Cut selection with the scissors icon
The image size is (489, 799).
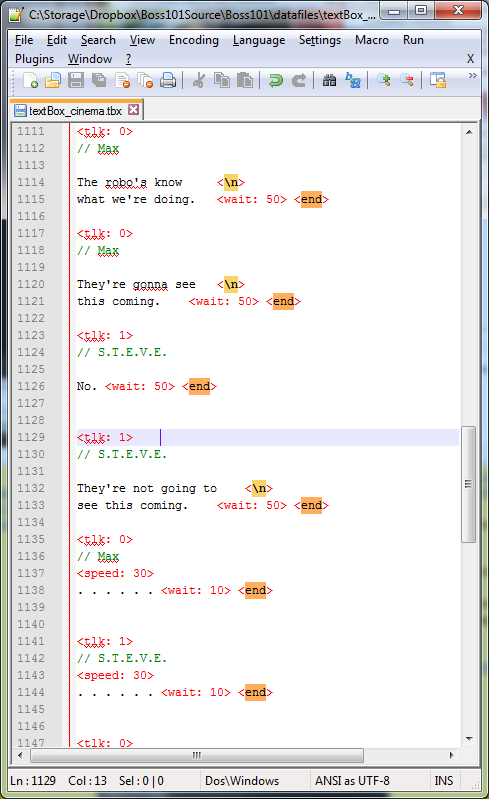tap(199, 80)
